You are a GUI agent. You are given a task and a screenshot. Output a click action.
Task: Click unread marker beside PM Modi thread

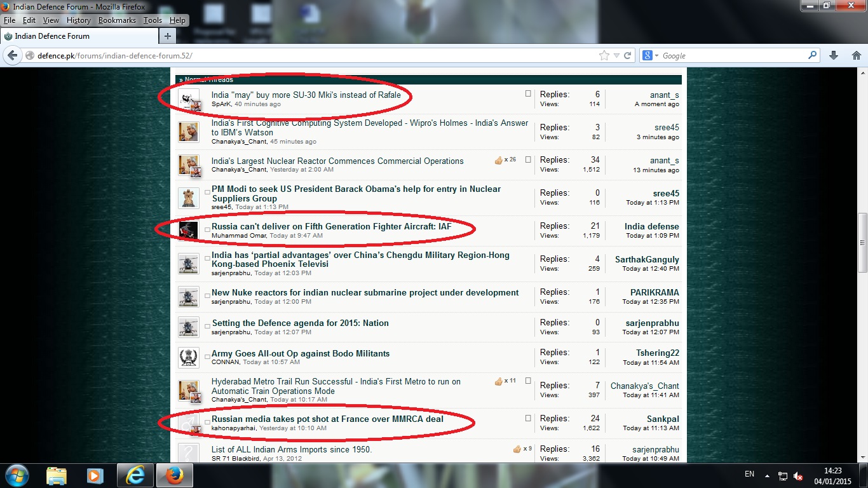point(207,191)
